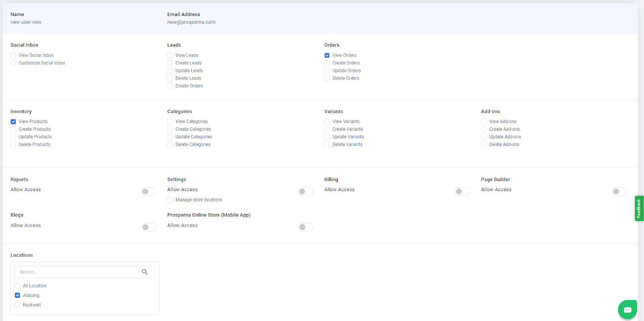644x321 pixels.
Task: Check Create Orders under Leads
Action: (x=170, y=86)
